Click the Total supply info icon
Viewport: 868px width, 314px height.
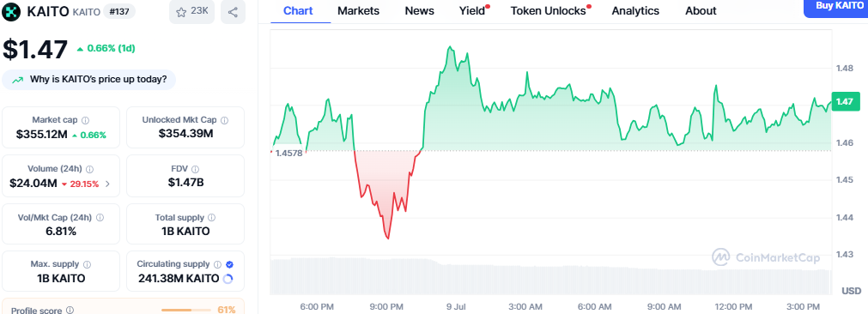click(x=211, y=218)
